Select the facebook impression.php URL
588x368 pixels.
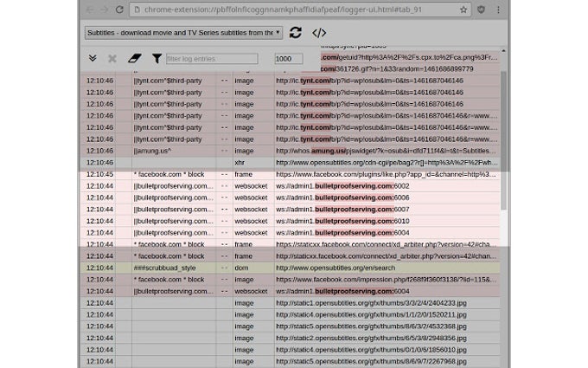[387, 280]
